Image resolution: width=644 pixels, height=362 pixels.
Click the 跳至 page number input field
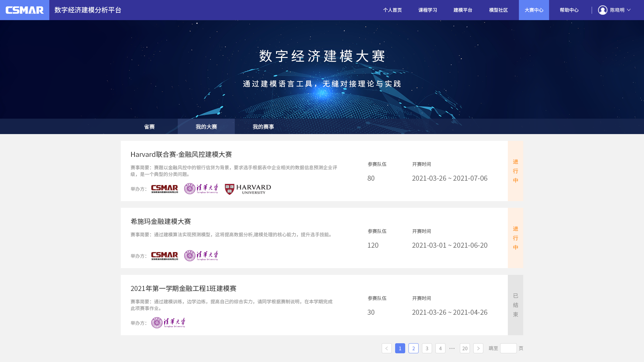(x=508, y=348)
